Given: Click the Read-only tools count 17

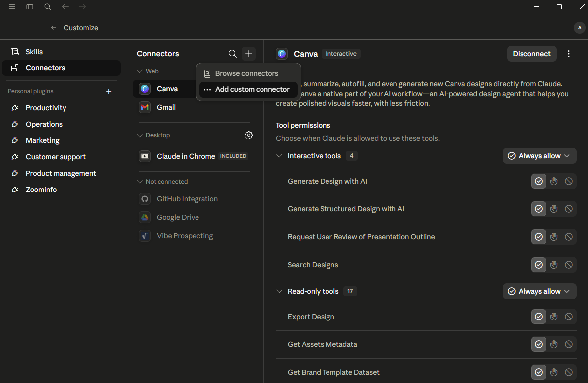Looking at the screenshot, I should [350, 292].
